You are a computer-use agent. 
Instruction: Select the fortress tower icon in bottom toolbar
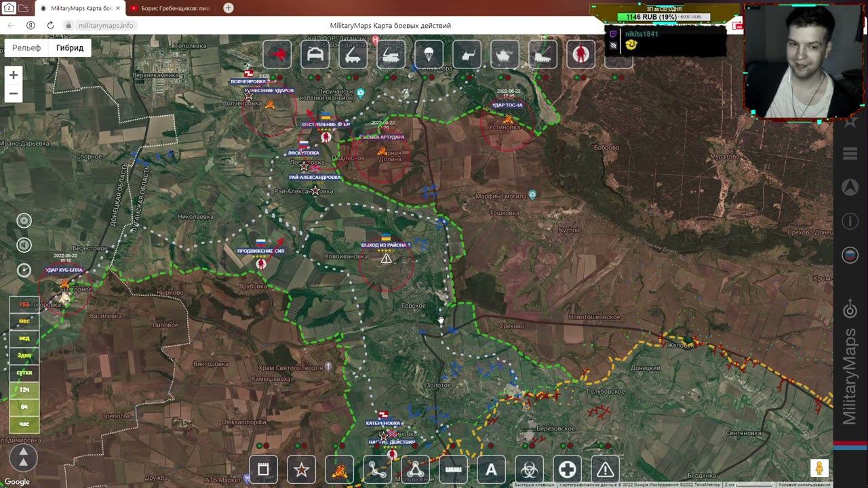click(264, 469)
